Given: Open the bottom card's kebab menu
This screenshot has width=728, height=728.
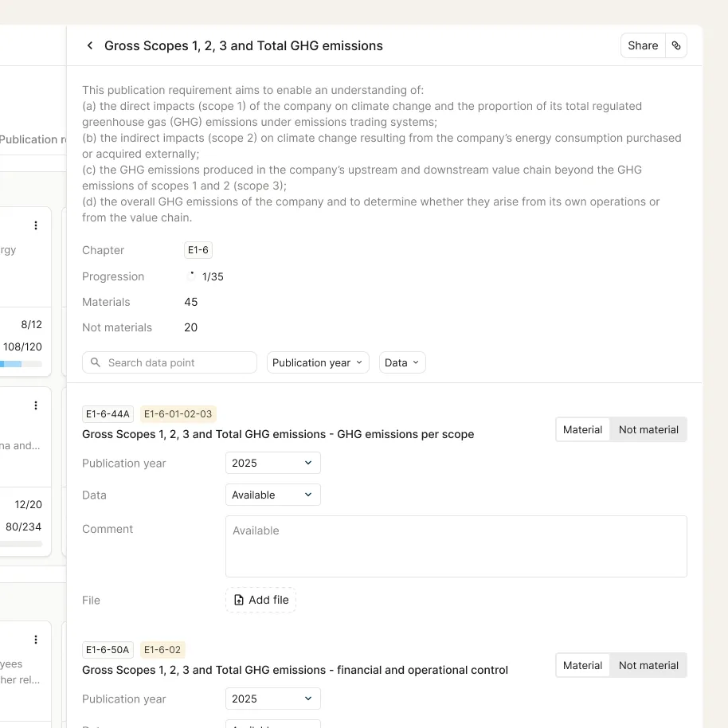Looking at the screenshot, I should pos(36,640).
